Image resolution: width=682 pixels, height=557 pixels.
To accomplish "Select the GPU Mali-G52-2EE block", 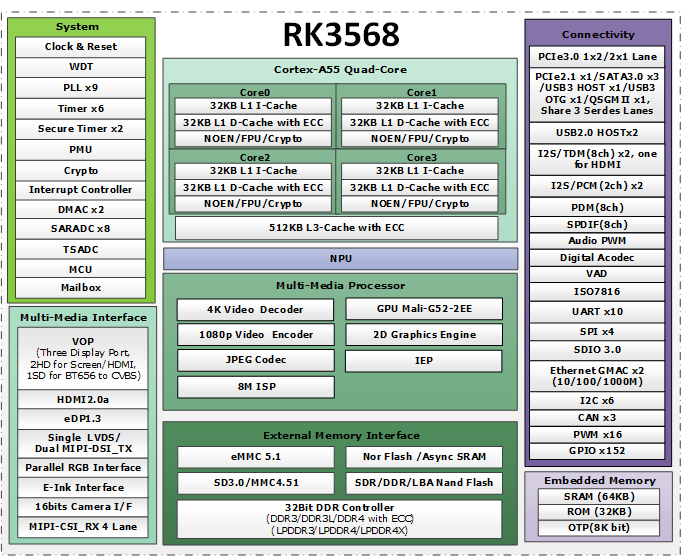I will click(425, 310).
